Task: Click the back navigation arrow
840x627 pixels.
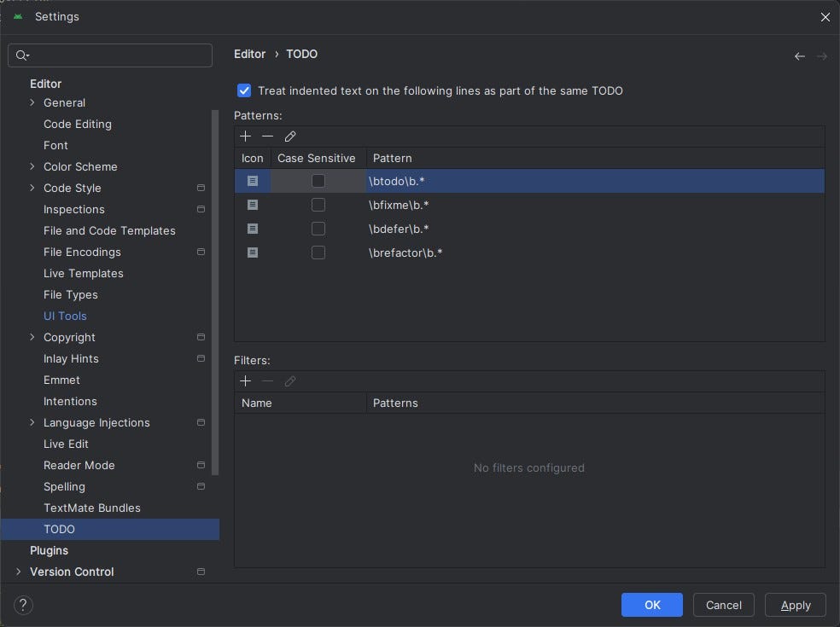Action: pyautogui.click(x=799, y=55)
